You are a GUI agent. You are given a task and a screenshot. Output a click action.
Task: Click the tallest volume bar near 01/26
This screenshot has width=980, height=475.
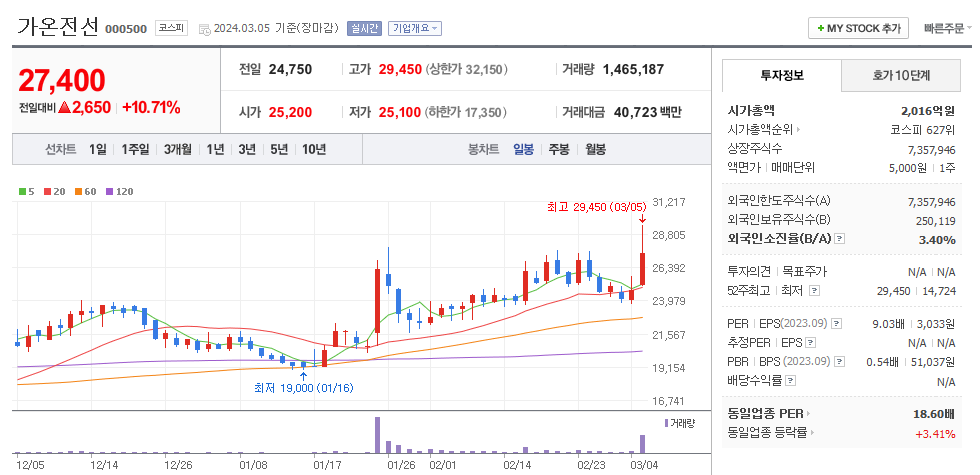point(378,434)
